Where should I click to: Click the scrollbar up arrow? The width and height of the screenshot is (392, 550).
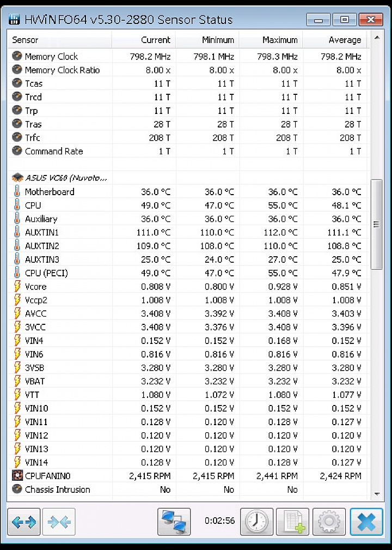click(x=377, y=38)
